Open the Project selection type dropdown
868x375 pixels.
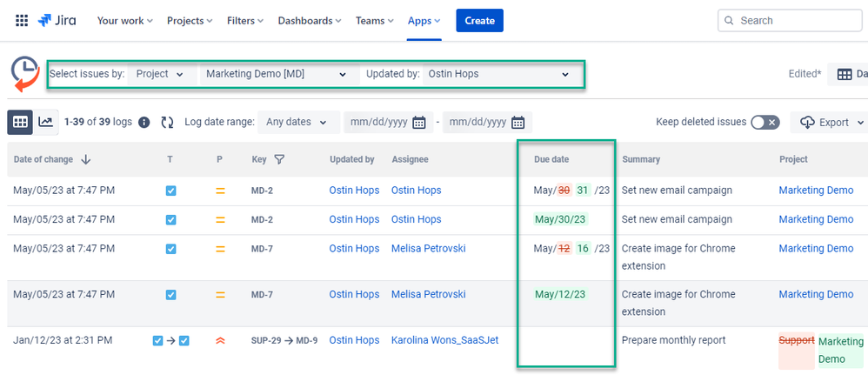[162, 74]
